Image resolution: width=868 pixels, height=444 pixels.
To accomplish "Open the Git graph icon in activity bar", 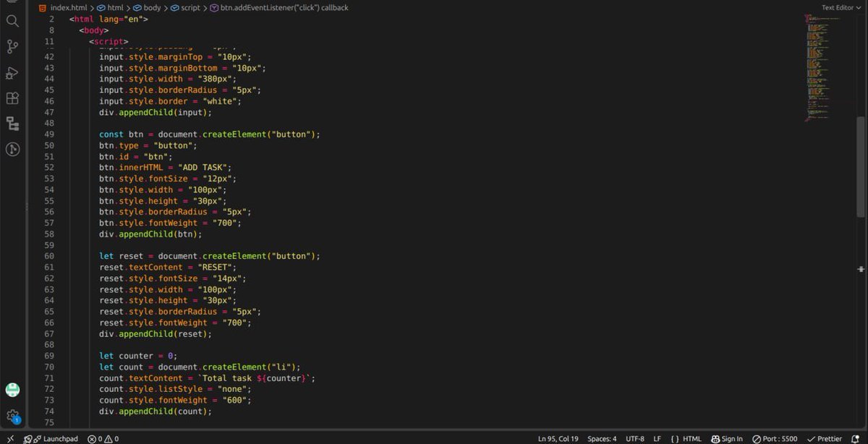I will pos(12,150).
